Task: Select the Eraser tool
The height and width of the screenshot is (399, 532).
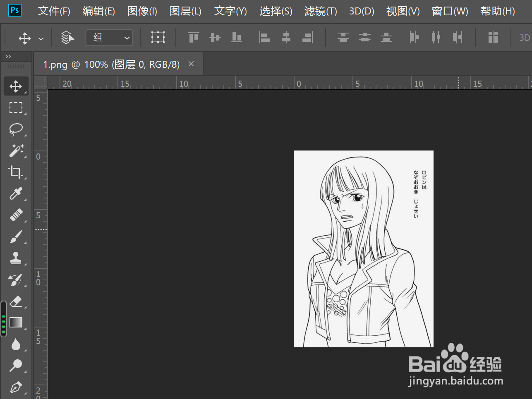Action: [x=16, y=301]
